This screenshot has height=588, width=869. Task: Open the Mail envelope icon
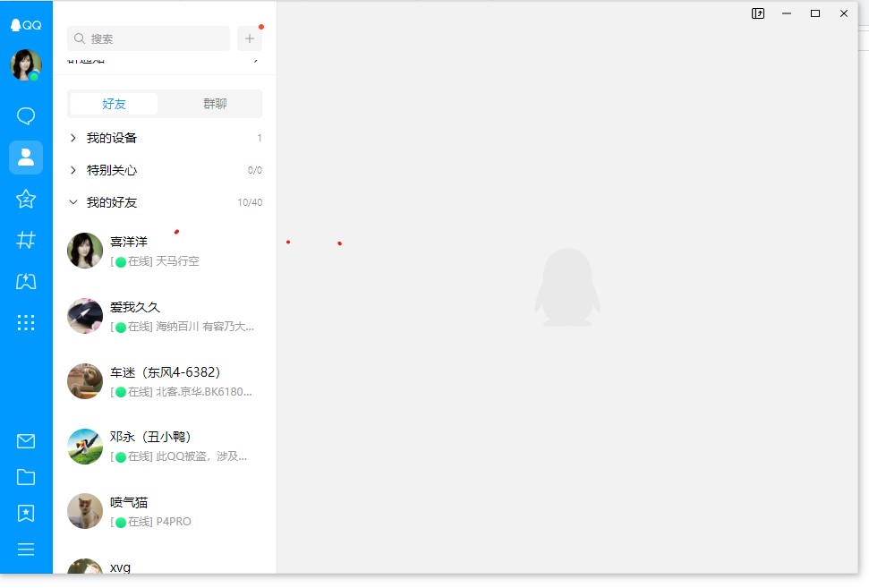[26, 441]
